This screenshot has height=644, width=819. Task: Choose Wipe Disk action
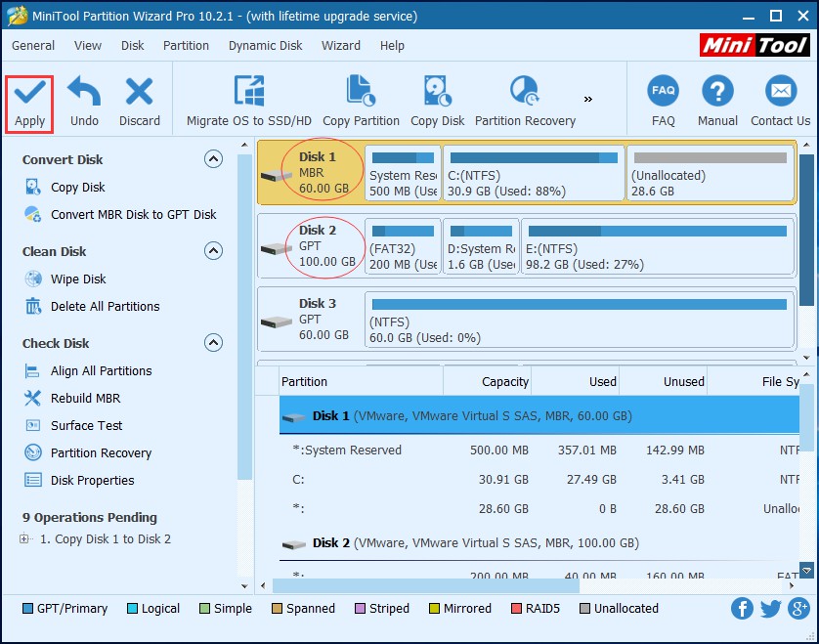coord(65,279)
